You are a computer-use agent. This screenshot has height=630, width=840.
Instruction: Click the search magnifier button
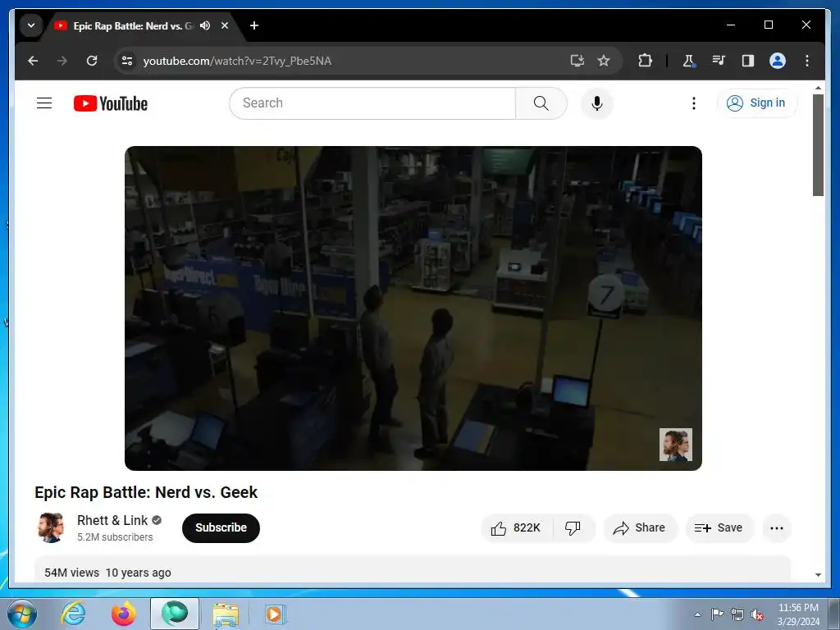(x=541, y=103)
